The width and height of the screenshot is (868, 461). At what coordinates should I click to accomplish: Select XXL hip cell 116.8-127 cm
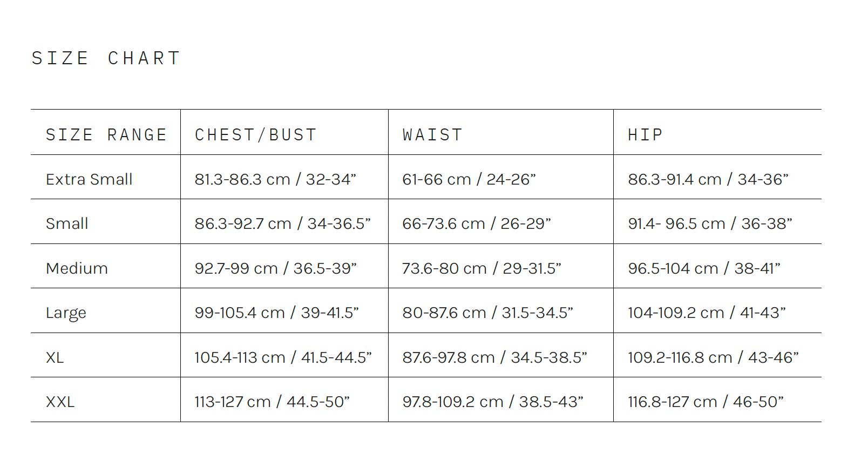click(706, 402)
